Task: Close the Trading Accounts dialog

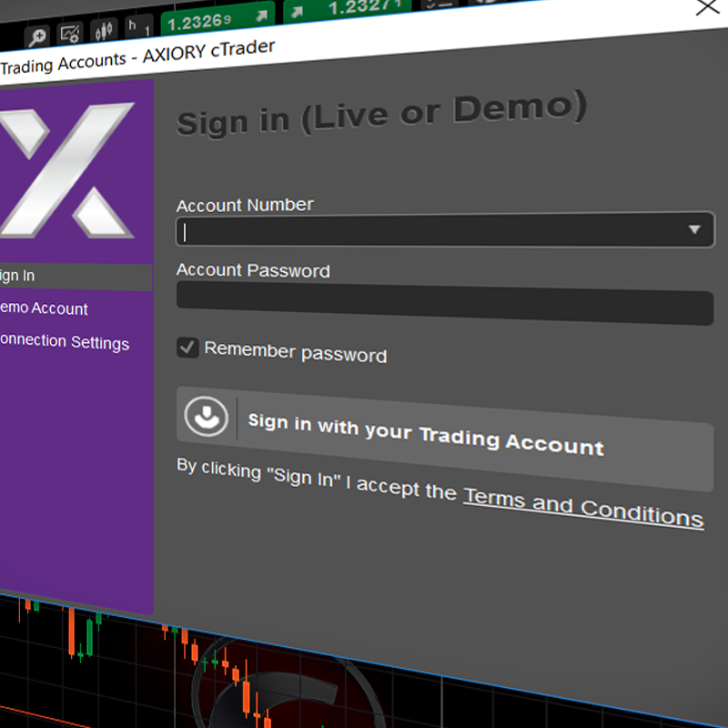Action: pos(708,7)
